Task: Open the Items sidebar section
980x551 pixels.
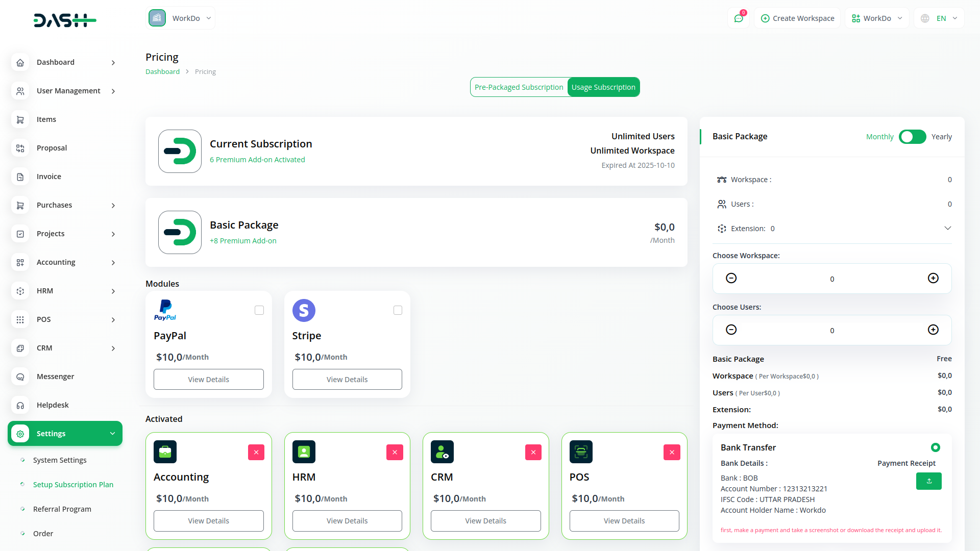Action: (46, 119)
